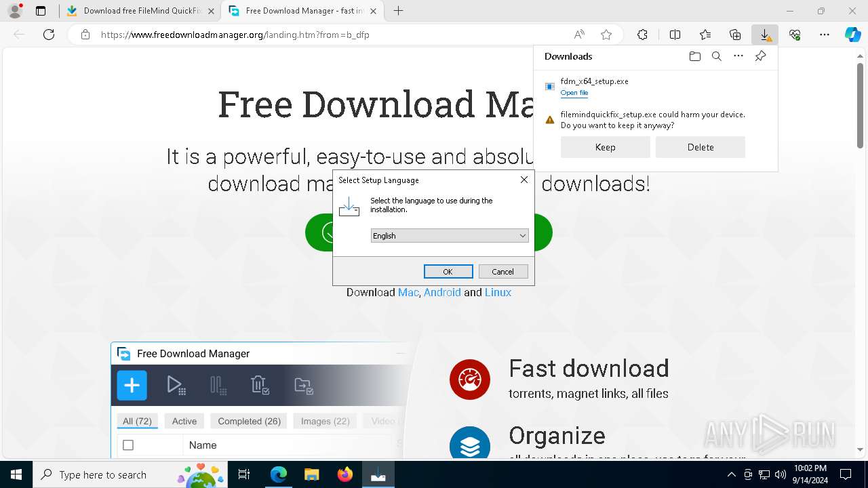Open the Mac download link

coord(408,292)
